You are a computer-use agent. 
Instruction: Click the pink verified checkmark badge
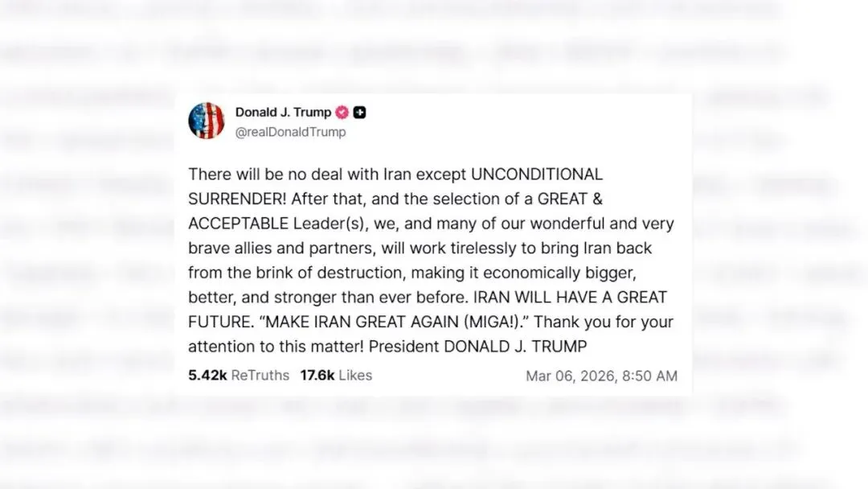click(342, 113)
